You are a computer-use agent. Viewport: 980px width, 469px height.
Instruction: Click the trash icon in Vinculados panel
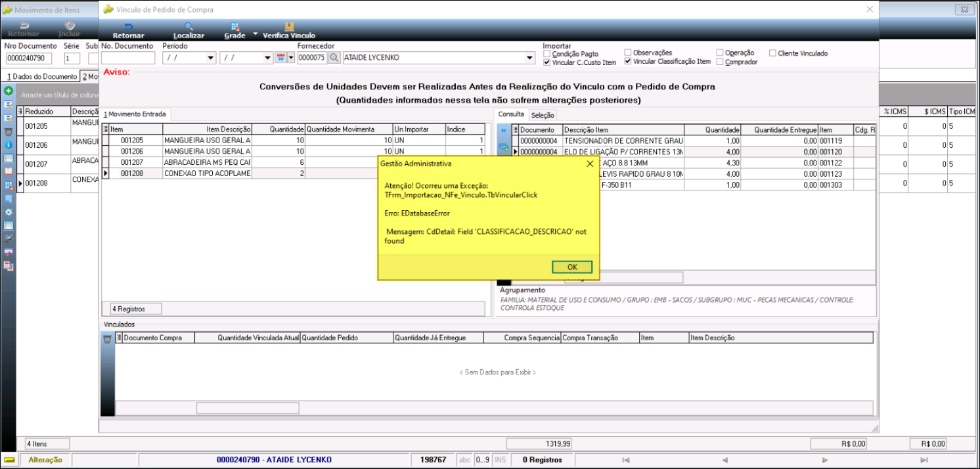click(108, 340)
